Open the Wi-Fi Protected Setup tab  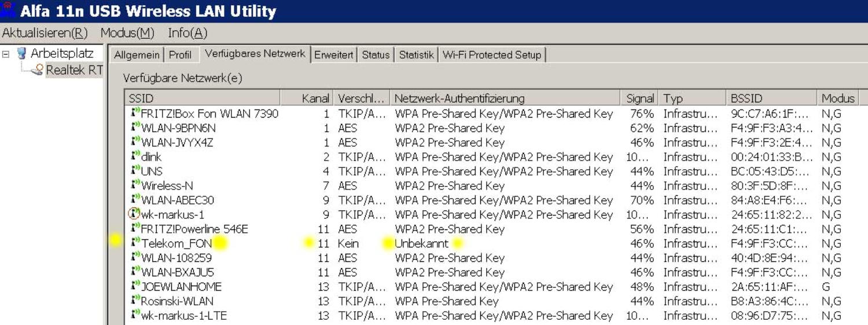(x=492, y=55)
